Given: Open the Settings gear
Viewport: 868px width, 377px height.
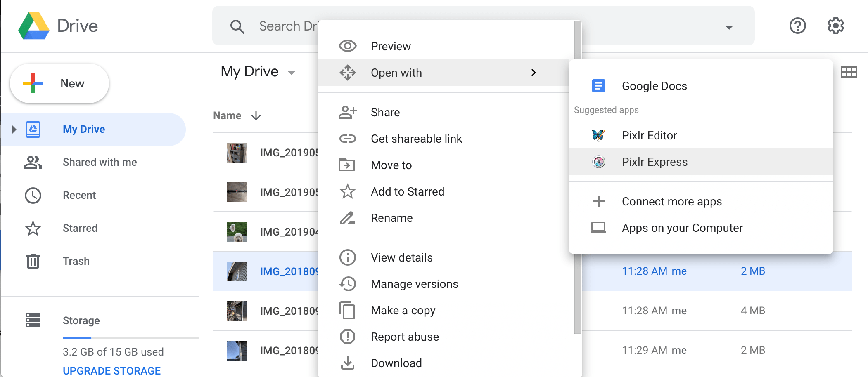Looking at the screenshot, I should (835, 26).
